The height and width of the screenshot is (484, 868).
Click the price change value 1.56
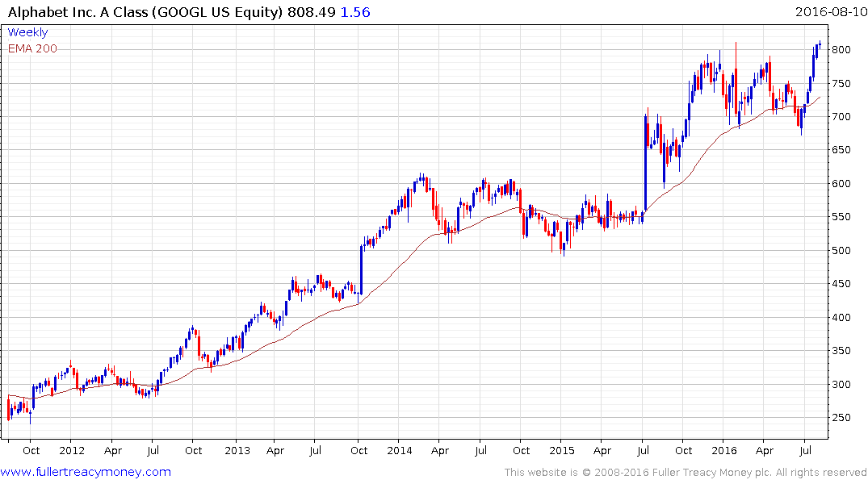354,12
